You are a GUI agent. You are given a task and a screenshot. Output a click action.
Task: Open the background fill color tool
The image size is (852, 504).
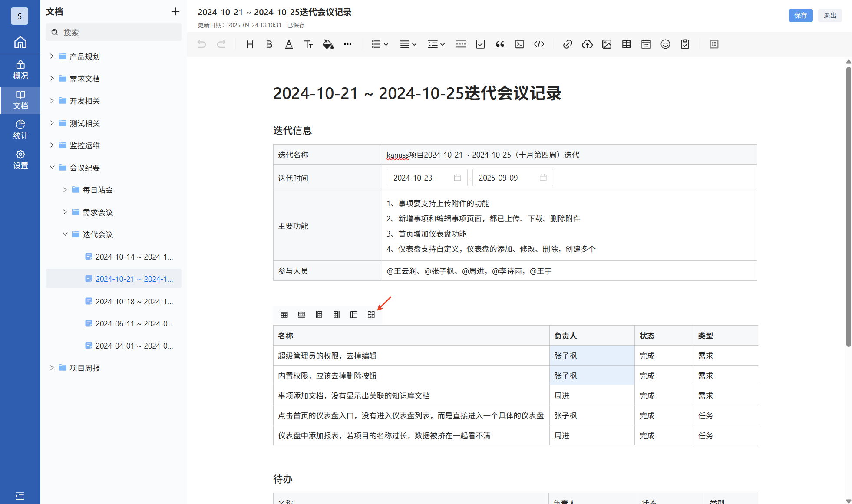coord(328,44)
